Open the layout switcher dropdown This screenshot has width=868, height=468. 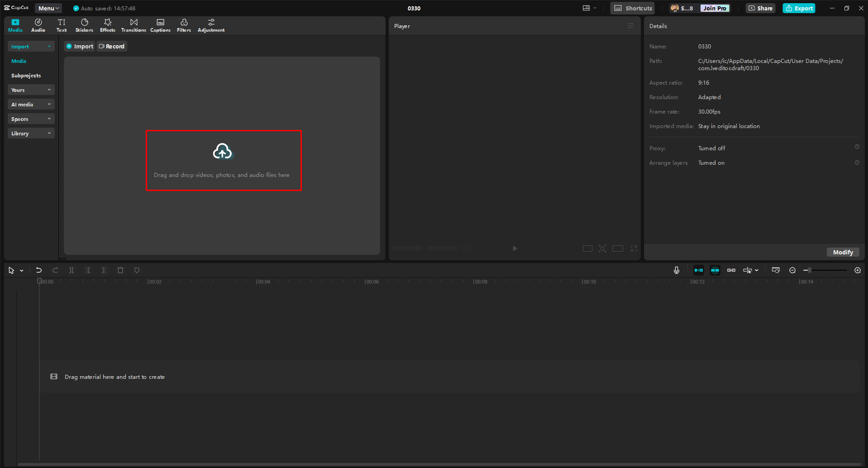[589, 8]
